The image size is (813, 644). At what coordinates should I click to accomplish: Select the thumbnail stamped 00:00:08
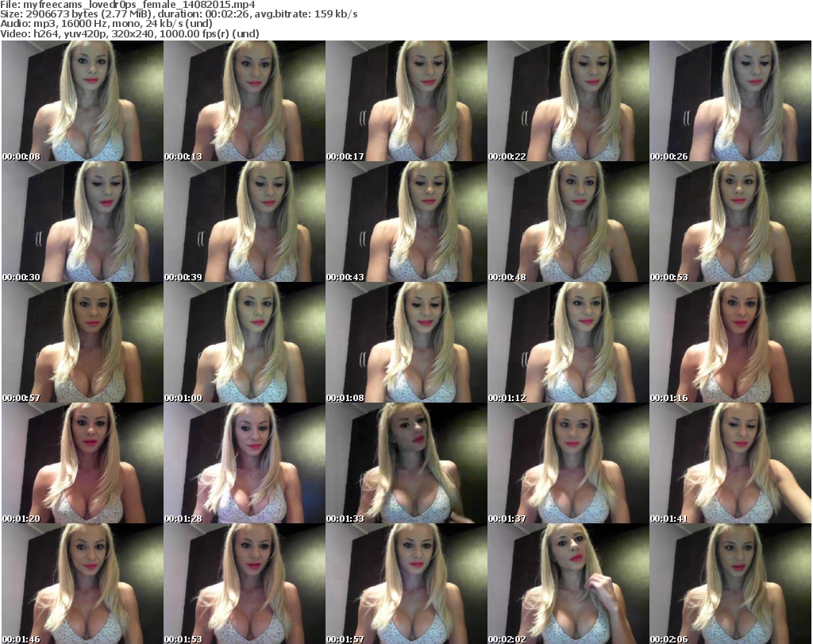click(83, 101)
